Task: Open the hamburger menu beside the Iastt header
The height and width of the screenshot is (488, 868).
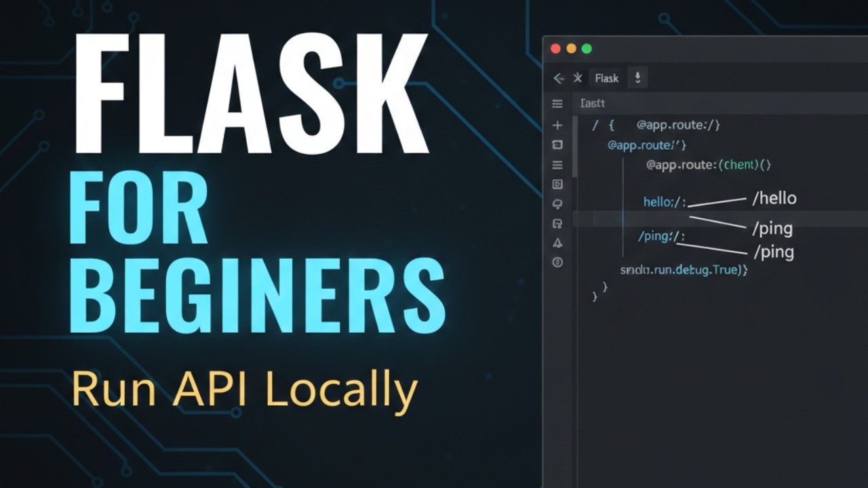Action: pyautogui.click(x=557, y=104)
